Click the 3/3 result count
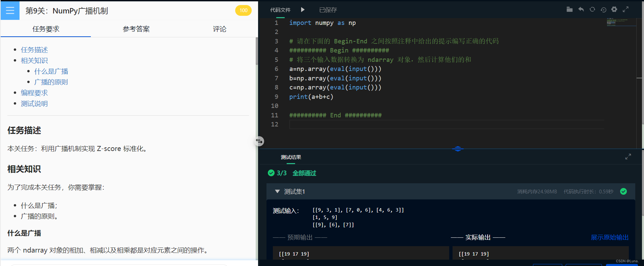The image size is (644, 266). coord(282,173)
